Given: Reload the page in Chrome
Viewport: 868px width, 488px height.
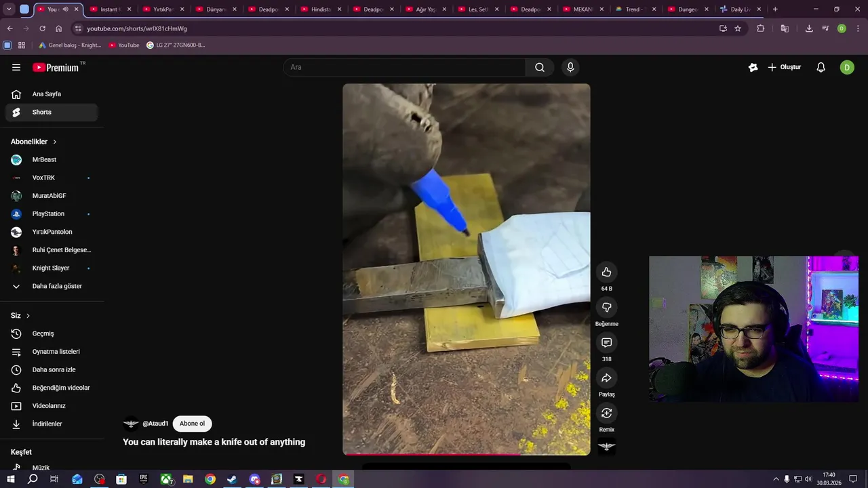Looking at the screenshot, I should point(42,28).
